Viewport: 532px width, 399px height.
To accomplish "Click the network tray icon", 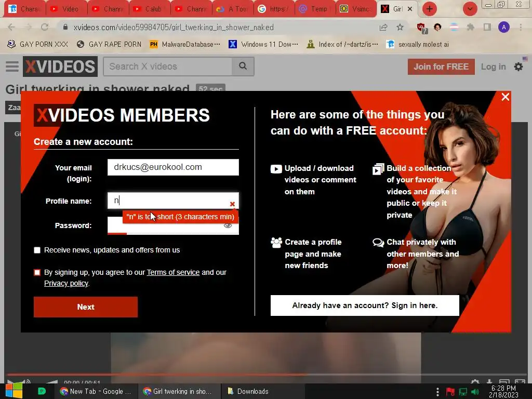I will (x=463, y=392).
